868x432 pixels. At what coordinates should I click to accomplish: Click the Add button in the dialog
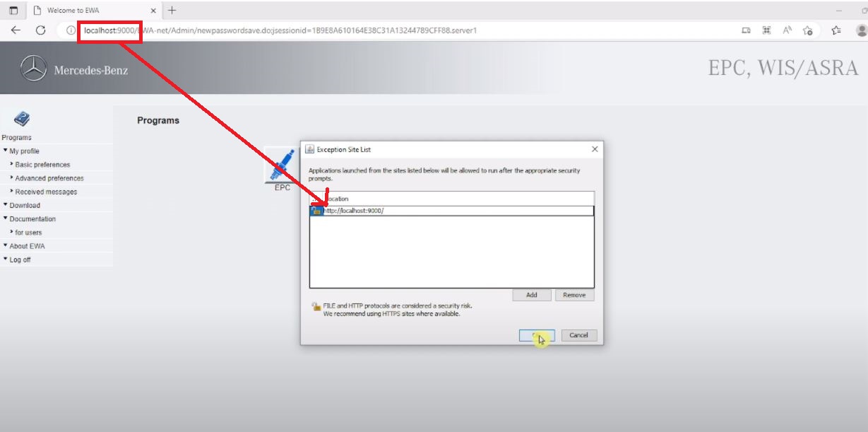point(532,295)
